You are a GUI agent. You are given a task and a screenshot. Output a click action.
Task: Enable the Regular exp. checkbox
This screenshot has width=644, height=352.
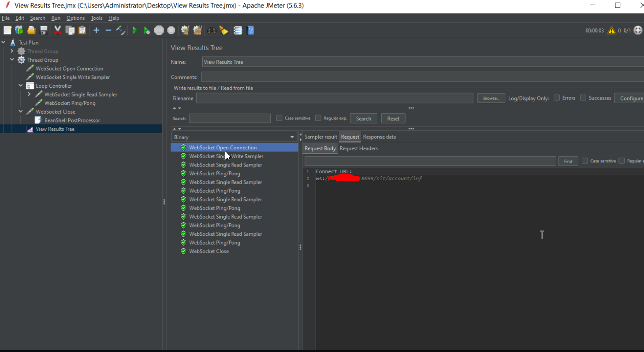pos(318,118)
